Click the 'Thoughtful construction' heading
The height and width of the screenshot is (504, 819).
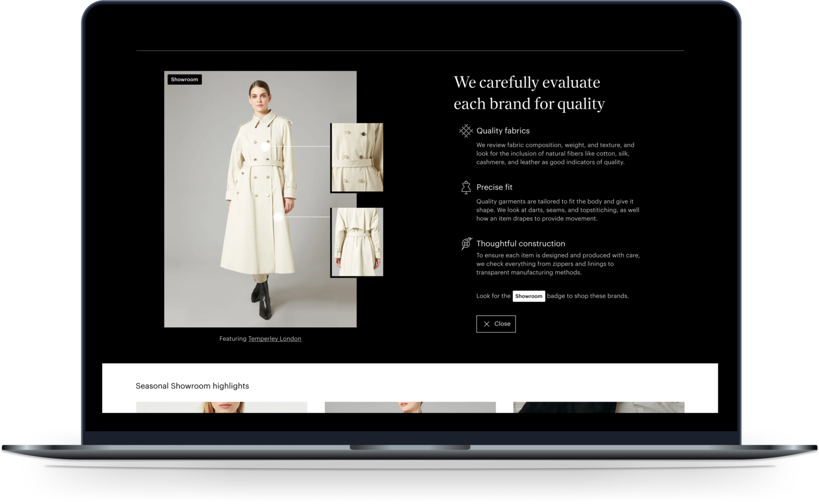[520, 244]
